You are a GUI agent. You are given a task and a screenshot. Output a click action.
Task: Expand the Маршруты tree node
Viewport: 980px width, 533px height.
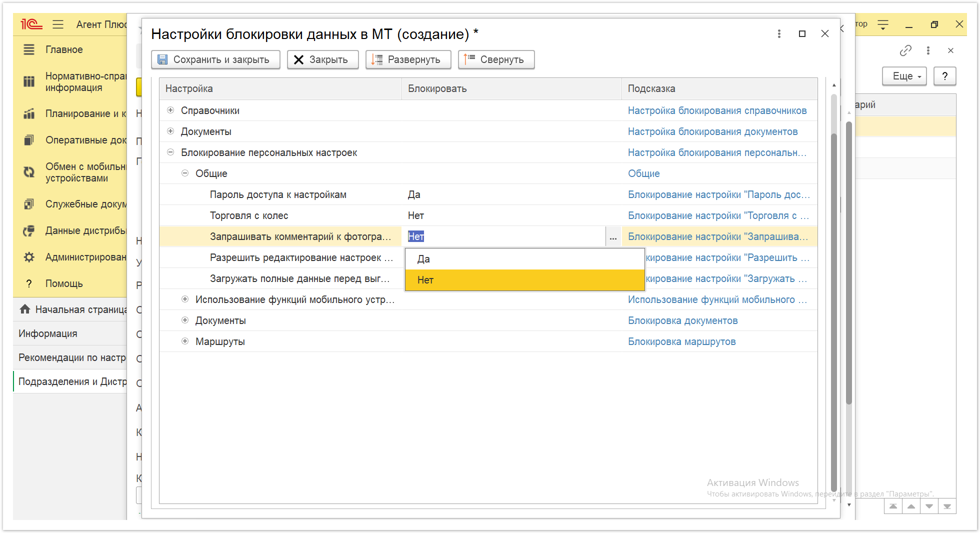(185, 341)
